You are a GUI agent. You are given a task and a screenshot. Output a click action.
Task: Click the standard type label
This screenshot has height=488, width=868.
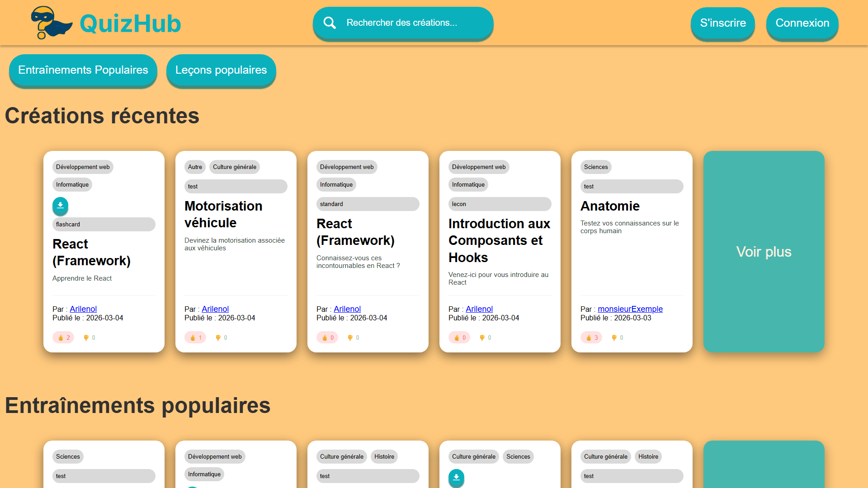coord(368,204)
